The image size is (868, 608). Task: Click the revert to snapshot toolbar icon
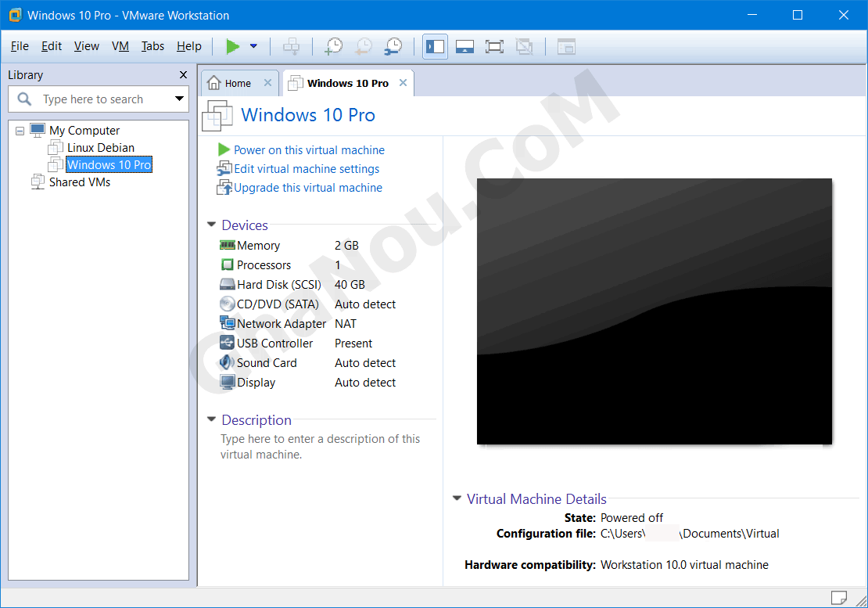click(x=364, y=46)
